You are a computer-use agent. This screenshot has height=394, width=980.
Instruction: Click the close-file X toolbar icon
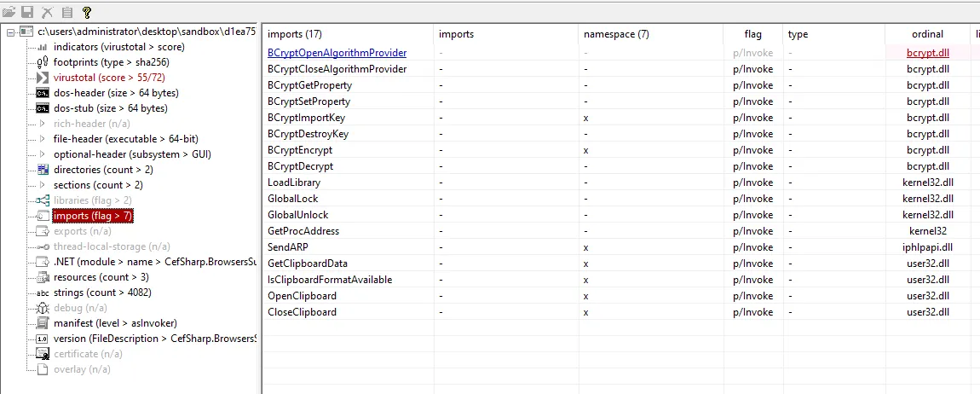(x=48, y=12)
